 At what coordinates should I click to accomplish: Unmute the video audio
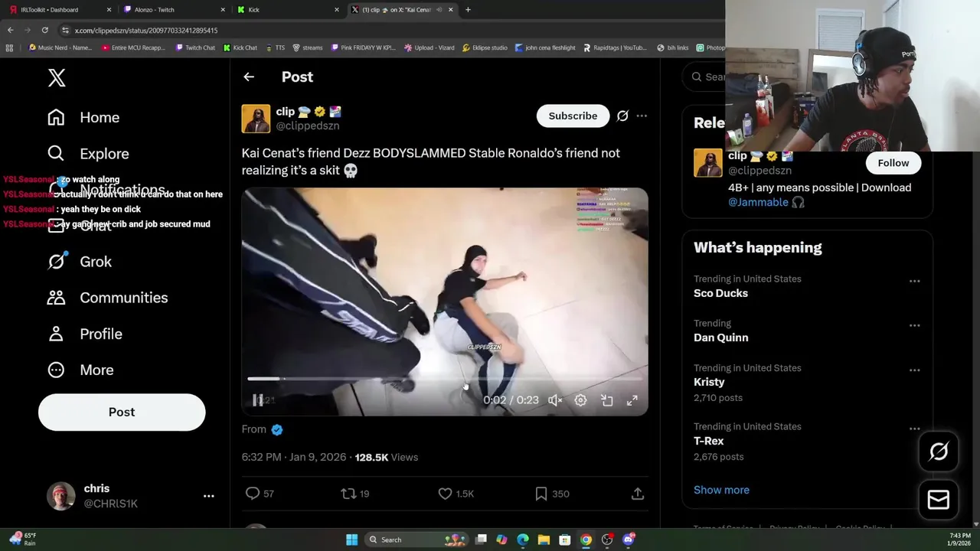pyautogui.click(x=555, y=400)
